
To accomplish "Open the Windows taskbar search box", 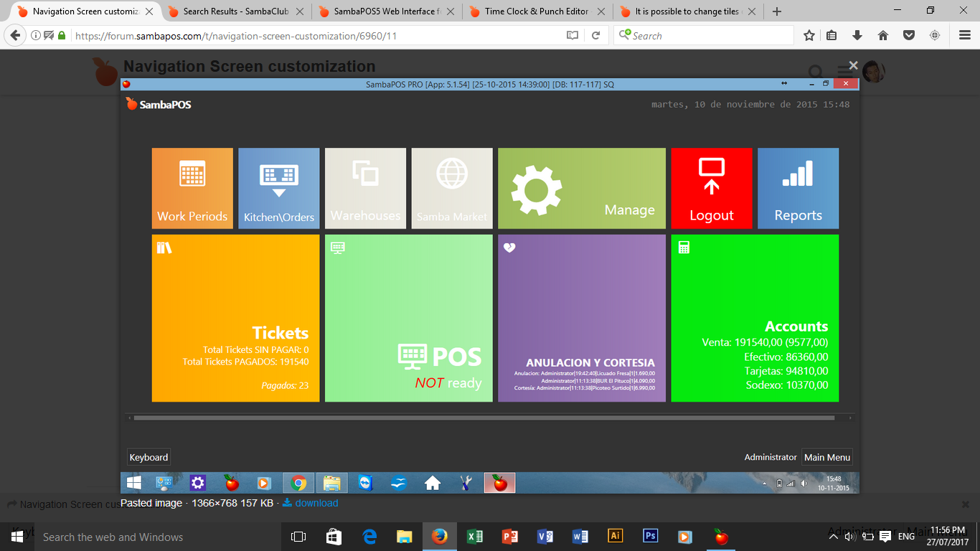I will point(143,537).
